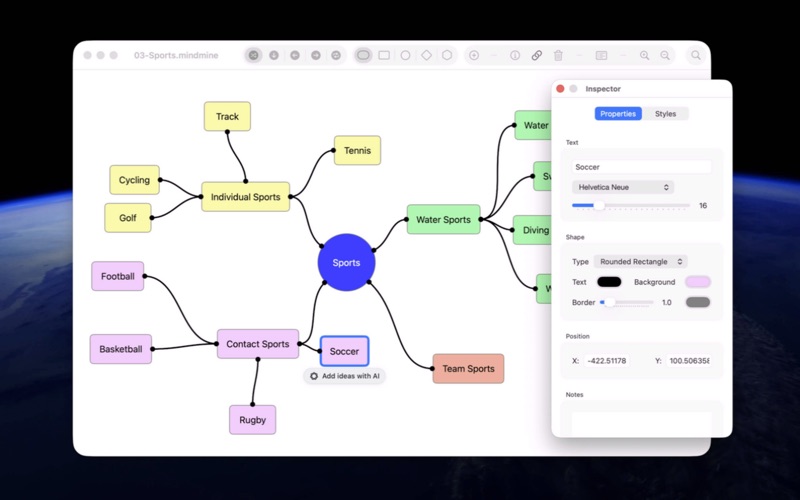Open the pink Background color swatch
Image resolution: width=800 pixels, height=500 pixels.
point(698,282)
